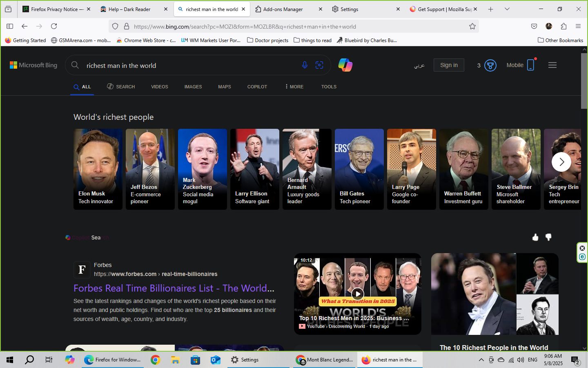Open Microsoft Store from the taskbar
This screenshot has height=368, width=588.
(195, 360)
